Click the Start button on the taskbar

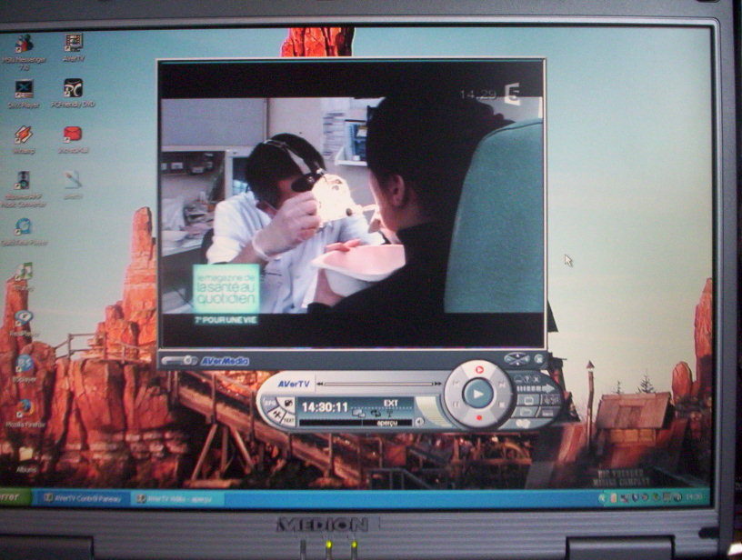click(x=15, y=497)
